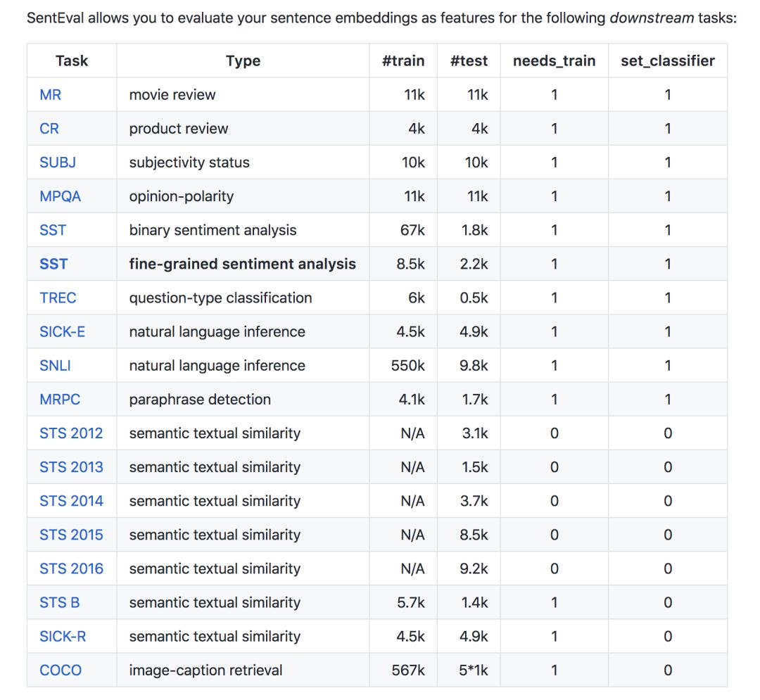Follow the STS B link

pos(59,602)
